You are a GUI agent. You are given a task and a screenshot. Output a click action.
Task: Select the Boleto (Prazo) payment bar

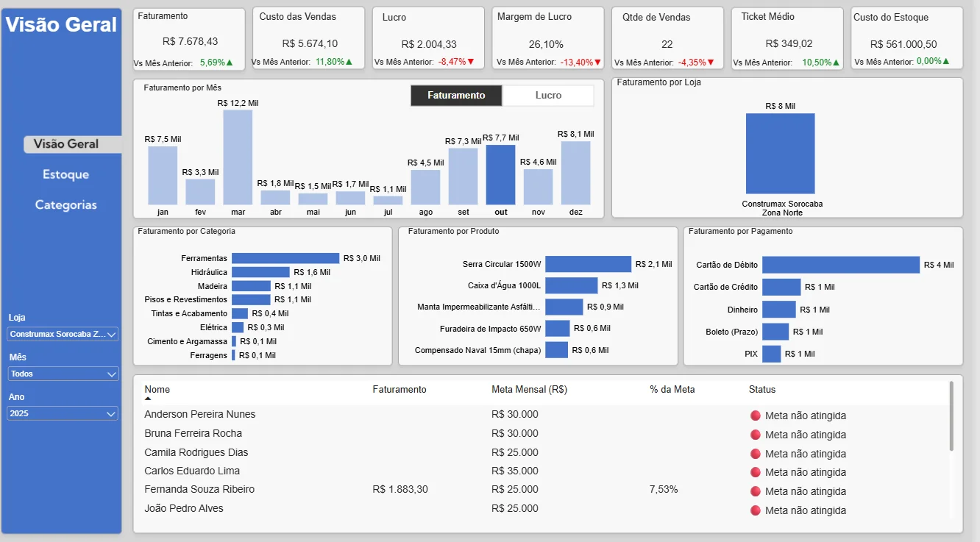point(775,332)
